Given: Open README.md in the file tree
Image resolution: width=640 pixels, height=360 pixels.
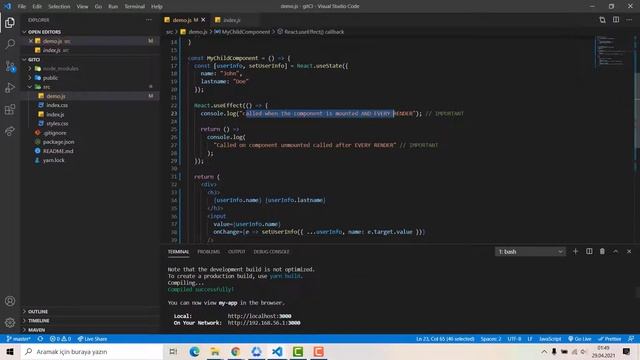Looking at the screenshot, I should click(x=58, y=151).
